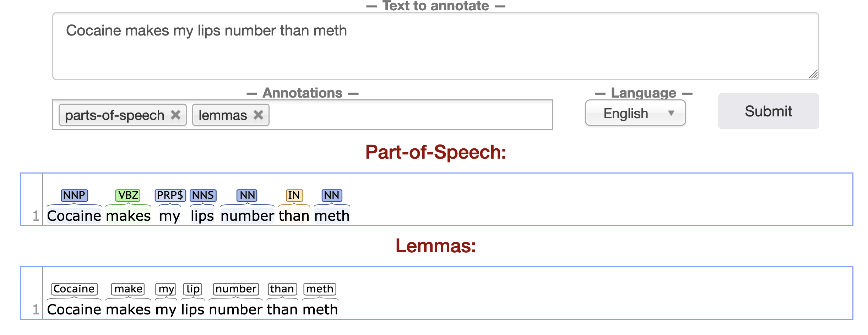Viewport: 868px width, 335px height.
Task: Select the NNP tag above Cocaine
Action: (74, 195)
